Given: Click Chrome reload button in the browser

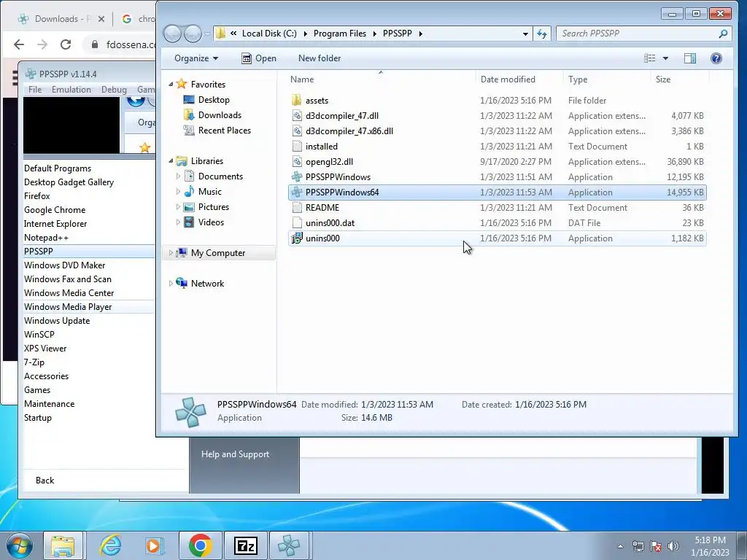Looking at the screenshot, I should [x=66, y=44].
